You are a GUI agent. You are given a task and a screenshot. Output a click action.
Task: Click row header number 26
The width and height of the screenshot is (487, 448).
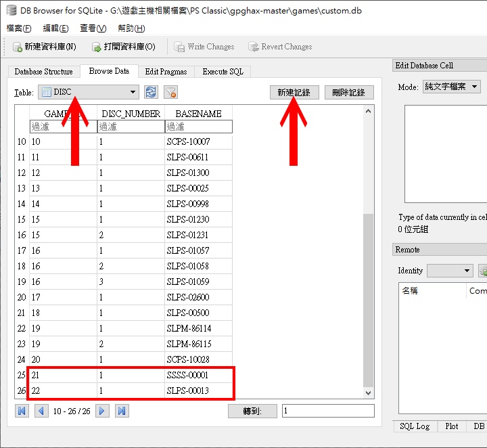(x=22, y=390)
